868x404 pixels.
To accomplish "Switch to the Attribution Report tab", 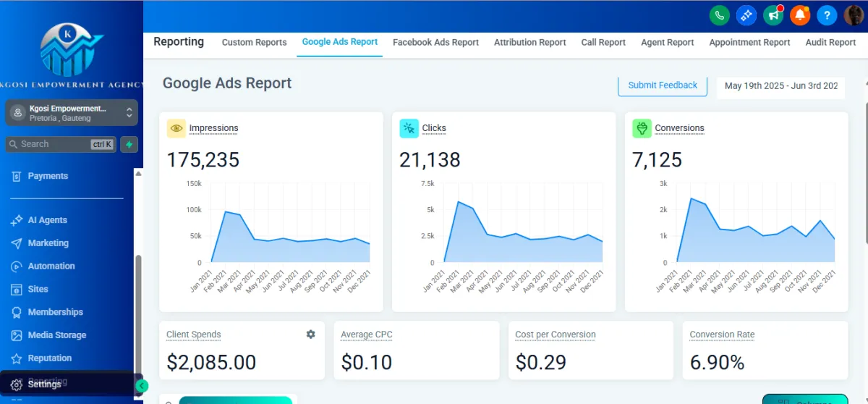I will (530, 43).
